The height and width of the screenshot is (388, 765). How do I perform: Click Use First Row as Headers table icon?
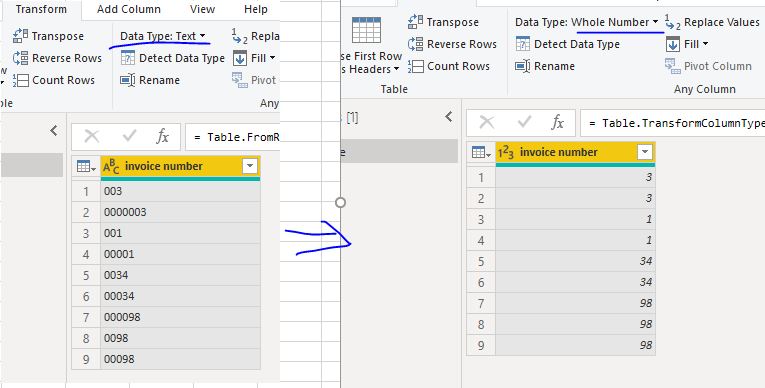[366, 30]
